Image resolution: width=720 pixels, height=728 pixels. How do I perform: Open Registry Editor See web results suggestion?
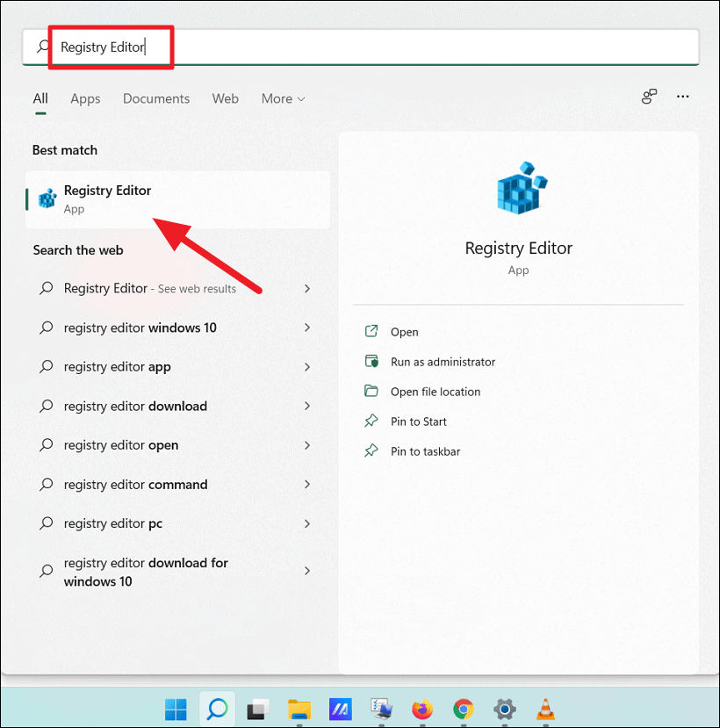[150, 288]
